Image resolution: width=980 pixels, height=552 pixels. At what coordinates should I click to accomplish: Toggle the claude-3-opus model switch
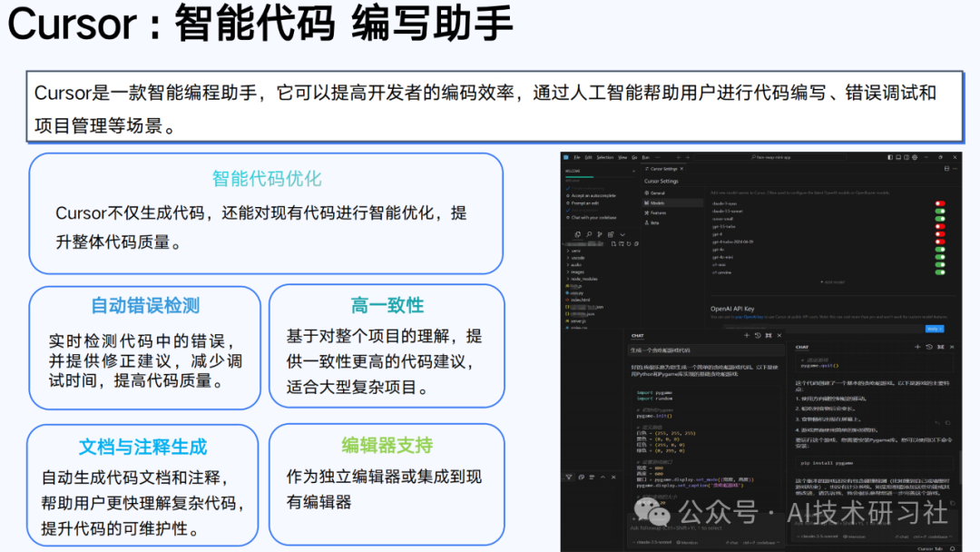point(940,203)
